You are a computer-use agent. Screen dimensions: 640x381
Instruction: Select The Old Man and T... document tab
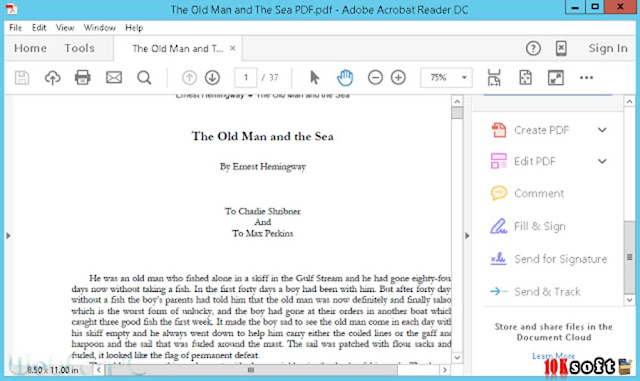pos(178,49)
